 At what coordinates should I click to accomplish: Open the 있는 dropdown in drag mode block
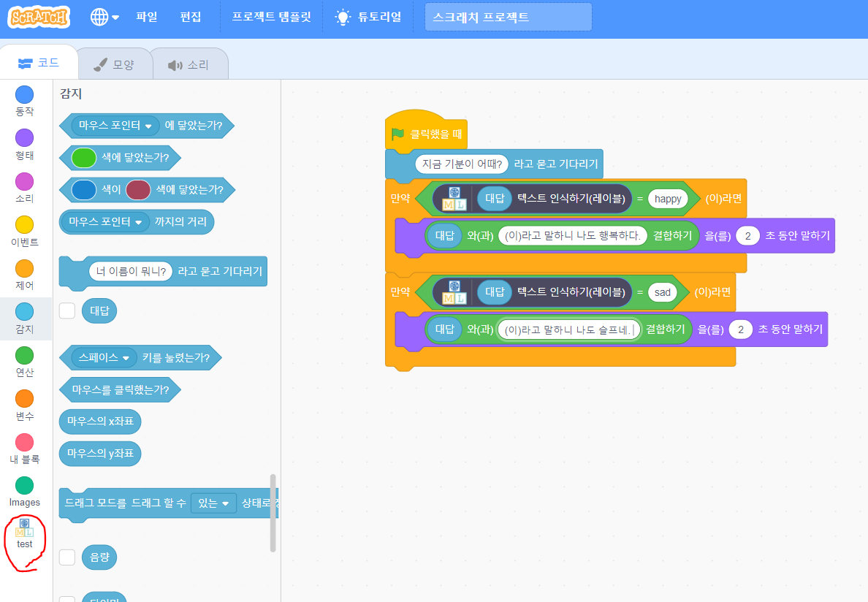coord(213,503)
